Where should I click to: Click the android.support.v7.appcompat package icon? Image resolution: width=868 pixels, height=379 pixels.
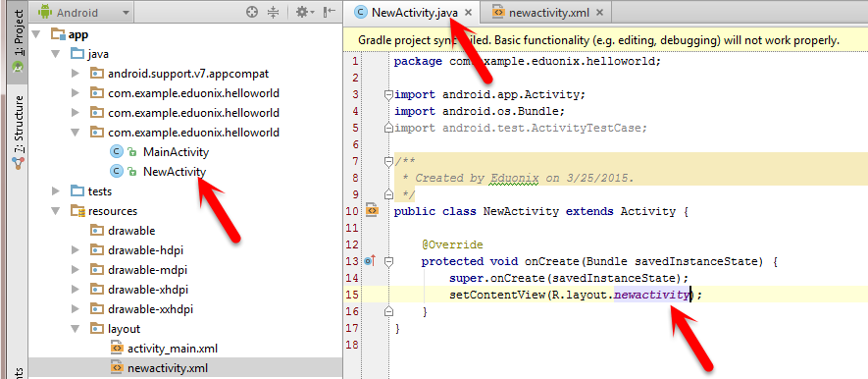coord(97,74)
